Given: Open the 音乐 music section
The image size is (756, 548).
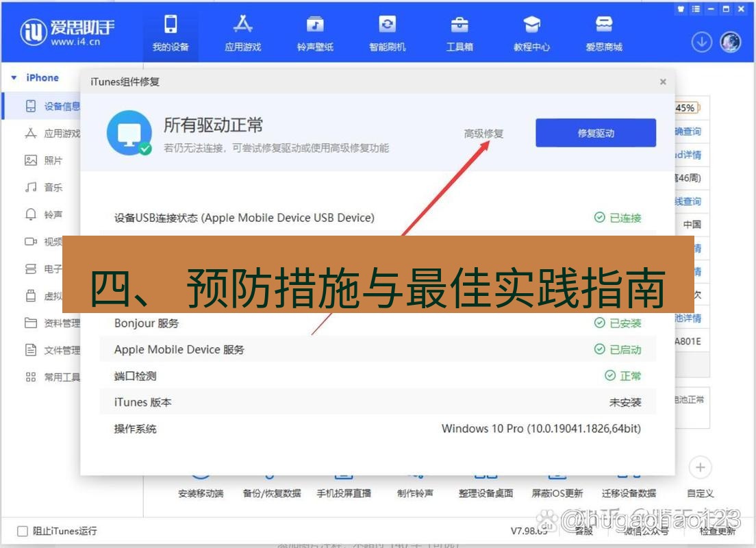Looking at the screenshot, I should point(51,186).
